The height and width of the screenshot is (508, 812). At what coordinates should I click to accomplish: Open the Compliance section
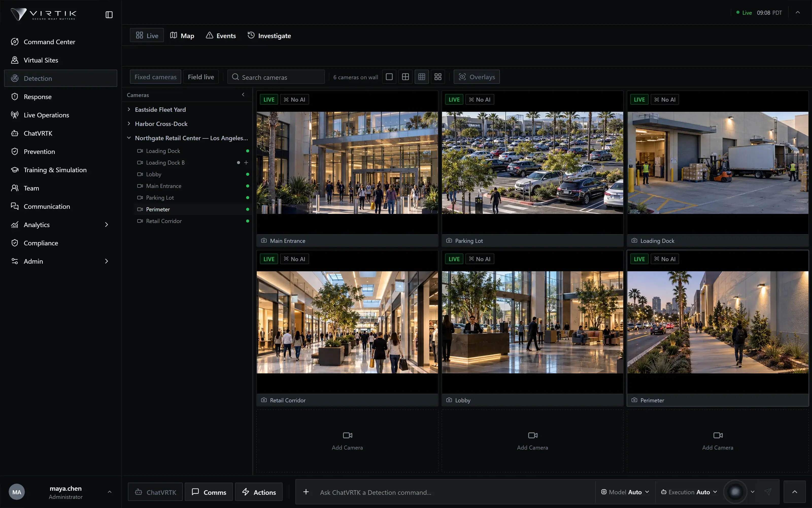[60, 243]
